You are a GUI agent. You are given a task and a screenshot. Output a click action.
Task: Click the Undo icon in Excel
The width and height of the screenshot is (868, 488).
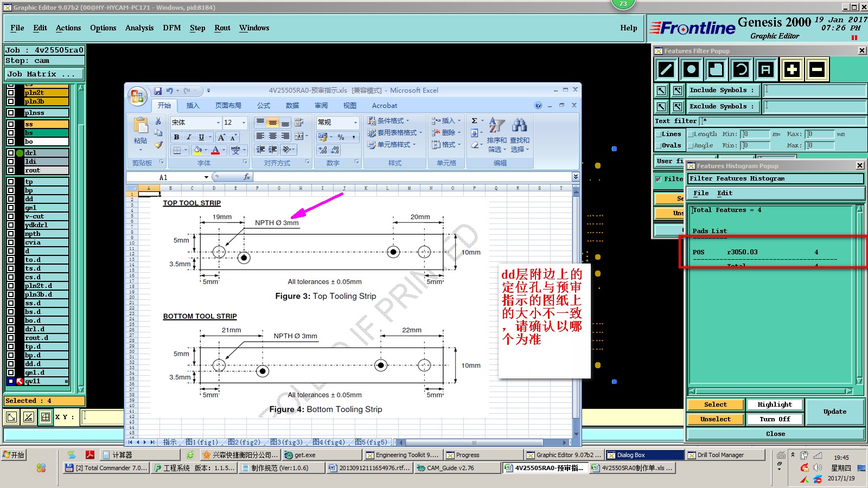pyautogui.click(x=170, y=91)
